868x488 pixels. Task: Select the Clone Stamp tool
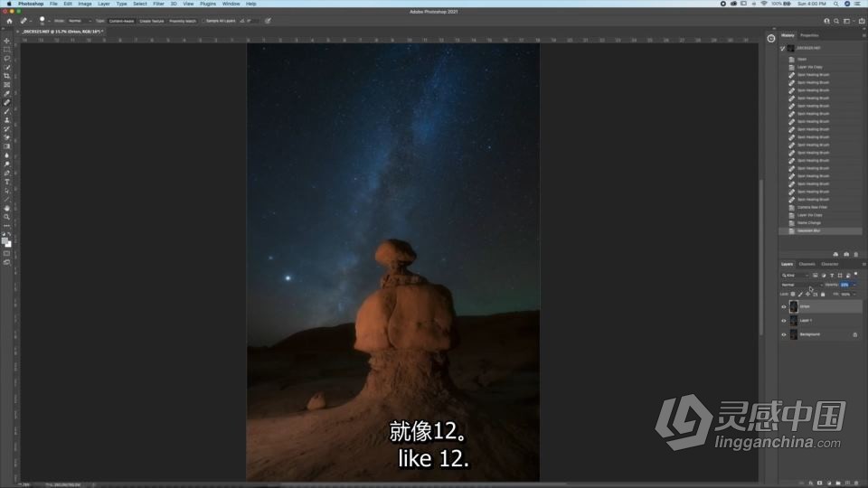point(6,120)
